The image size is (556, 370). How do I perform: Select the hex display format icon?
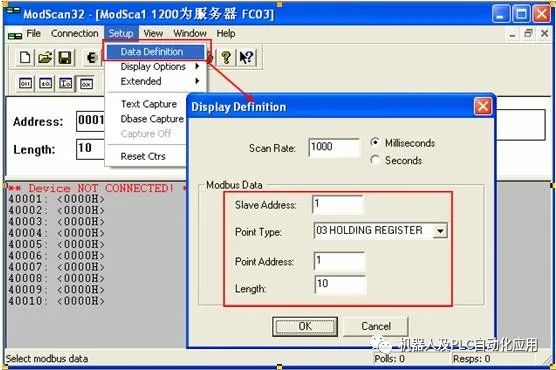coord(86,84)
